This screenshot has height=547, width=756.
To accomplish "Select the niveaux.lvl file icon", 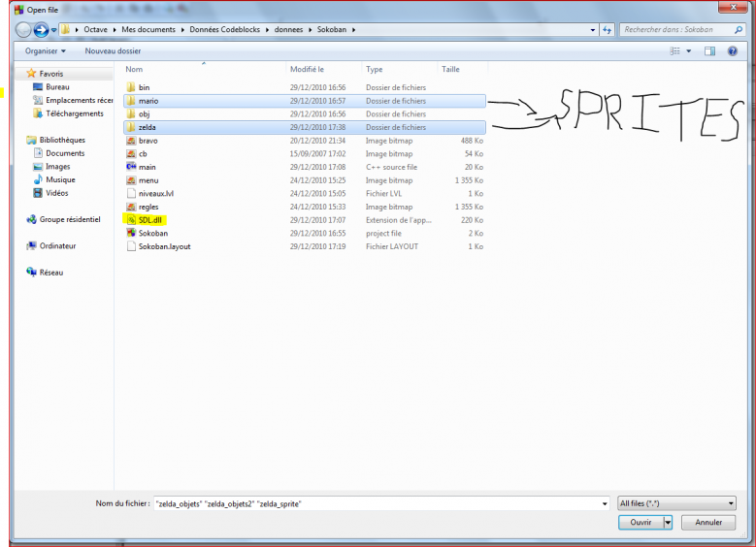I will (x=131, y=193).
